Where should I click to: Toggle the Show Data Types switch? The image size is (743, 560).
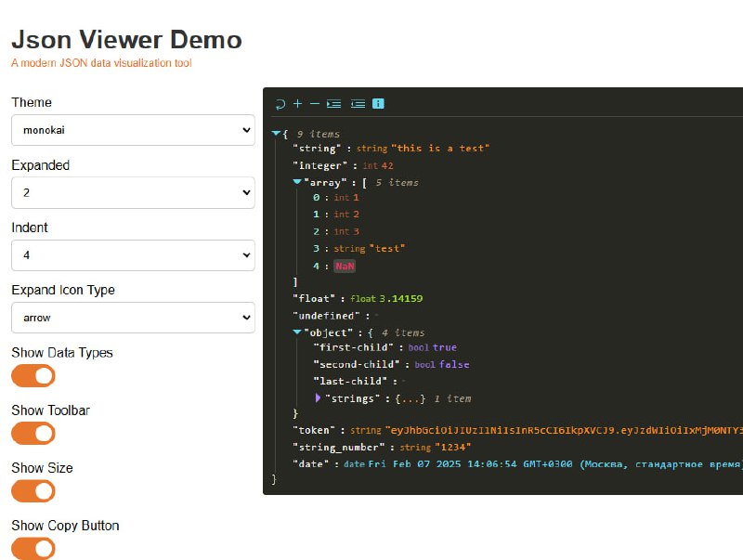point(33,376)
